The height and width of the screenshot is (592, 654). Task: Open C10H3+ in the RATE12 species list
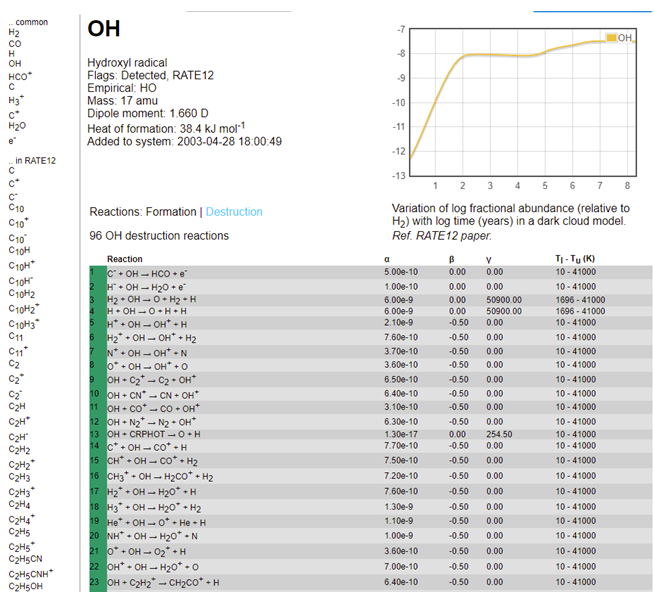pos(24,323)
